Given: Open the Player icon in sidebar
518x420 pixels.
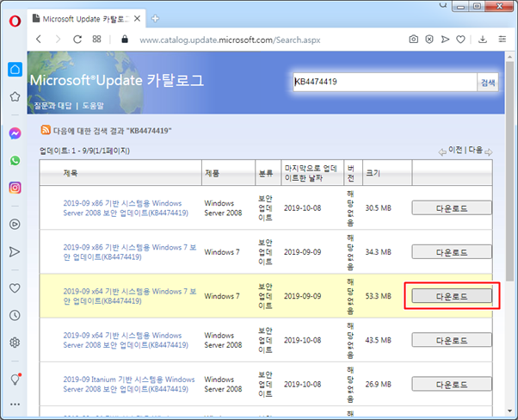Looking at the screenshot, I should point(15,224).
